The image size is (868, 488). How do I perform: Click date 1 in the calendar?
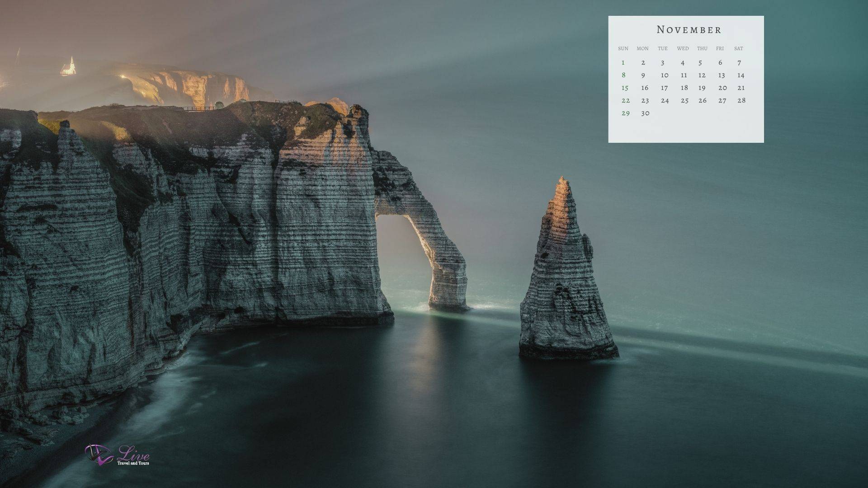pyautogui.click(x=623, y=63)
